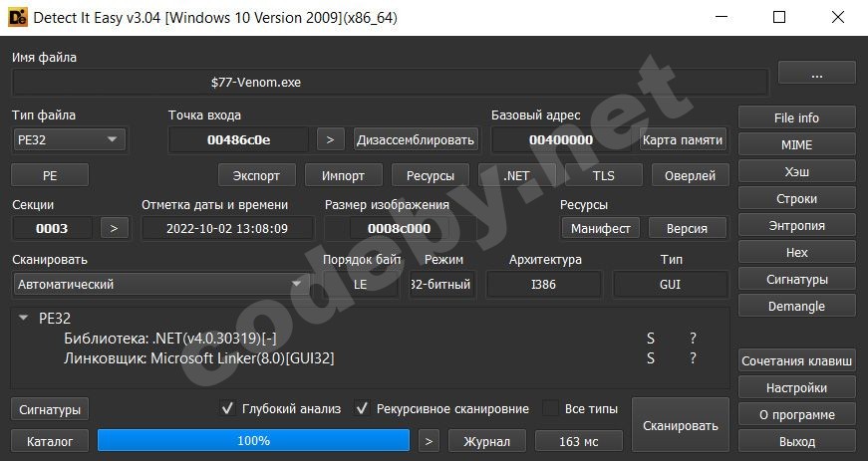
Task: Click the Выход exit button
Action: click(x=796, y=442)
